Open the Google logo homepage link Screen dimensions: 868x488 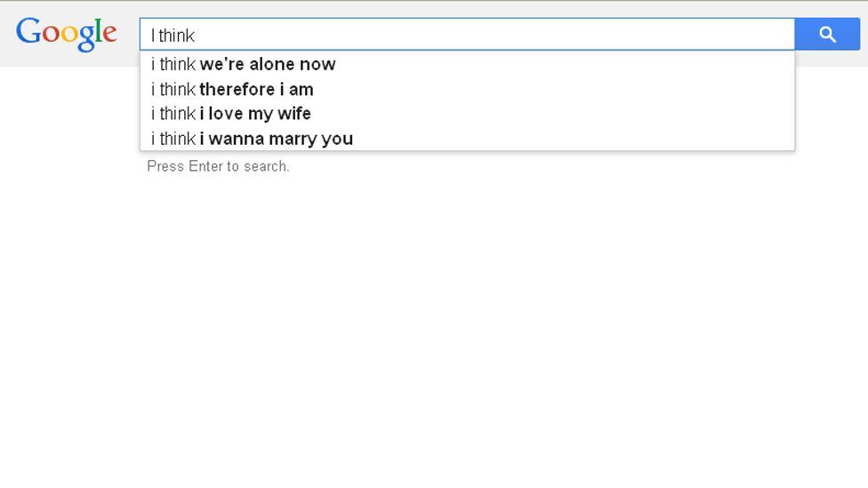pos(67,34)
